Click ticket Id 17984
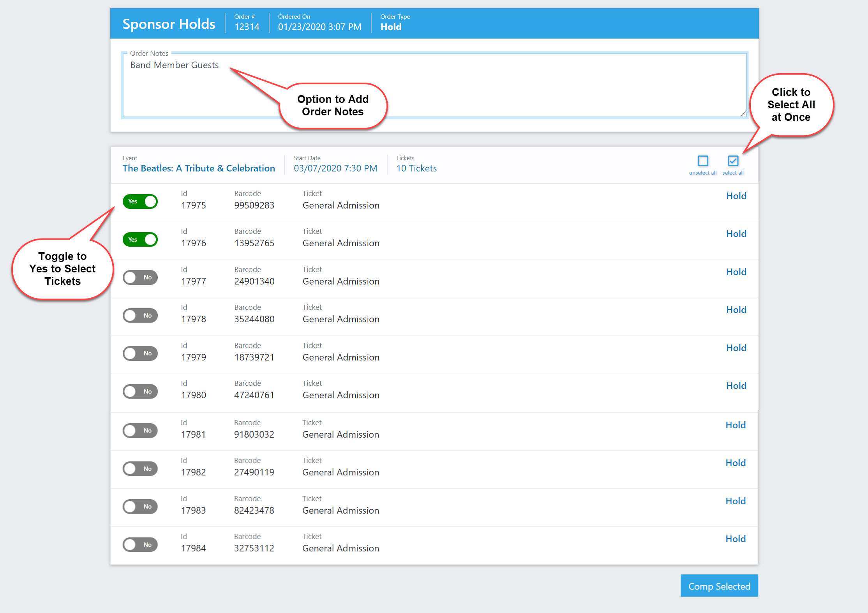This screenshot has width=868, height=613. pos(193,548)
